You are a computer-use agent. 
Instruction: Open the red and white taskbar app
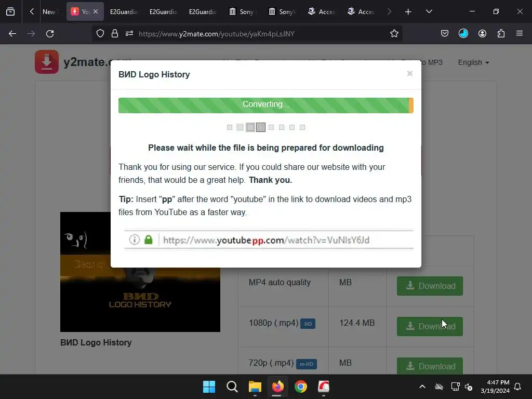(x=324, y=387)
